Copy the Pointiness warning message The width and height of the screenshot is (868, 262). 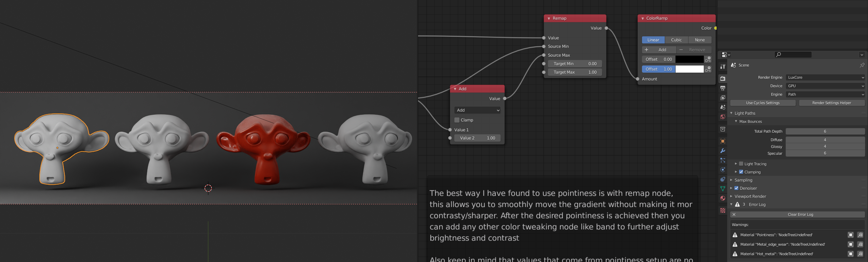click(850, 235)
